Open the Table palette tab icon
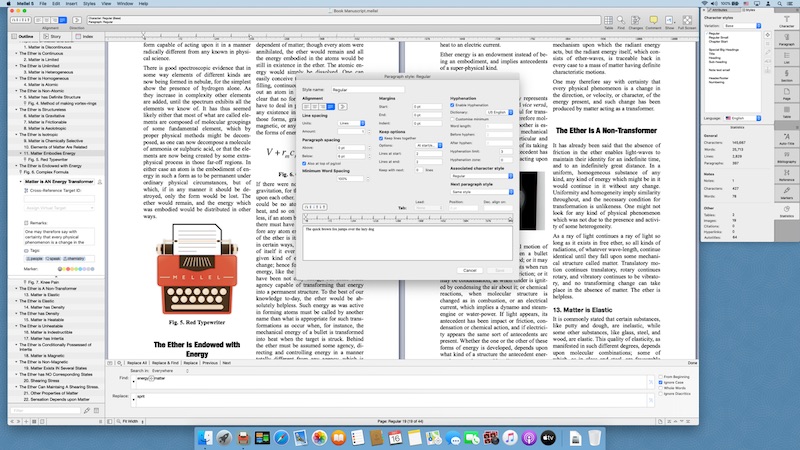 click(786, 112)
